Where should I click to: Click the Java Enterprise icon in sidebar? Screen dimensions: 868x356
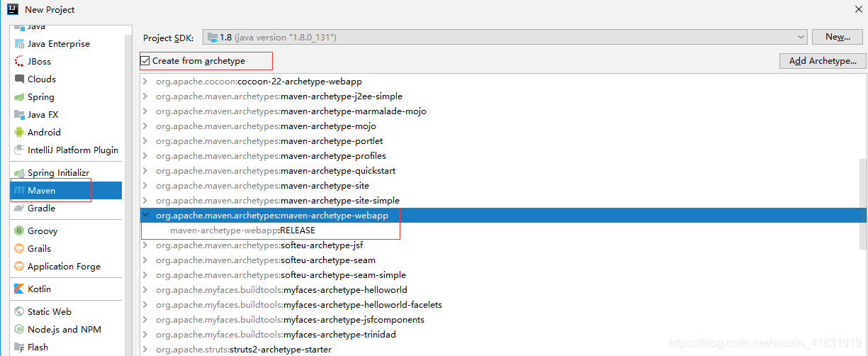(x=19, y=44)
